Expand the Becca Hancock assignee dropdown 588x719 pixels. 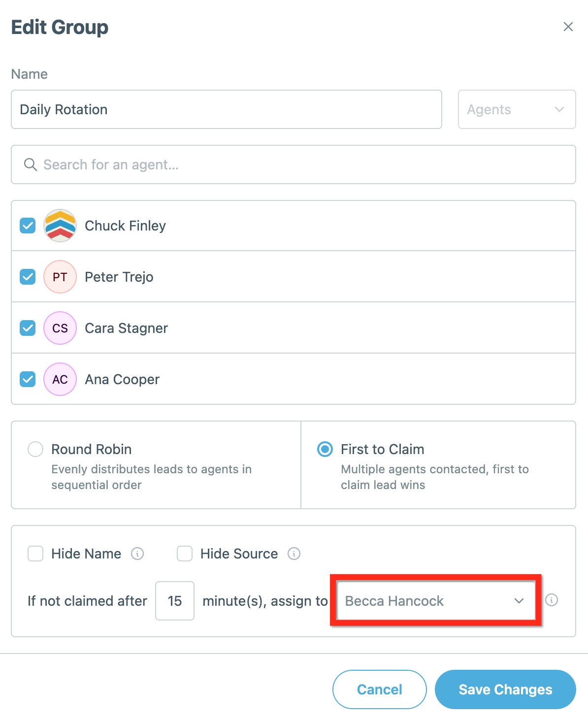point(435,601)
